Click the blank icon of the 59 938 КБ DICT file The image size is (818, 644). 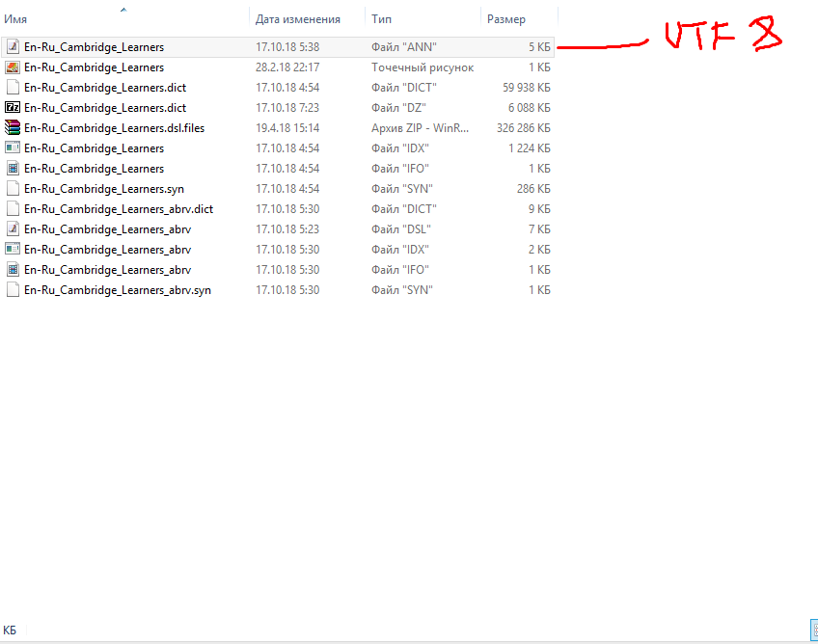[13, 88]
